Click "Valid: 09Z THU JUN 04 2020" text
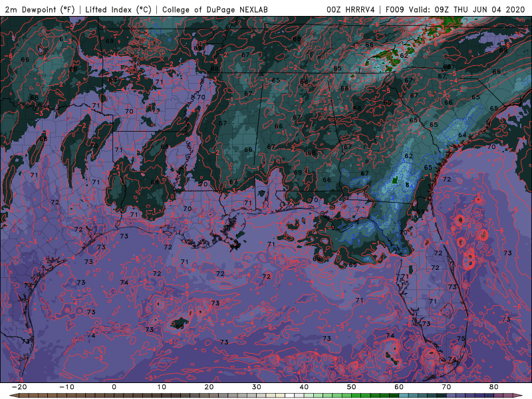Image resolution: width=532 pixels, height=399 pixels. pyautogui.click(x=467, y=9)
